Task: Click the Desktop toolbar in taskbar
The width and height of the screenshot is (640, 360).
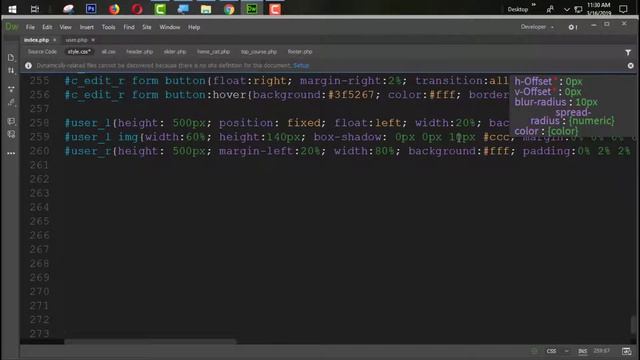Action: click(x=518, y=9)
